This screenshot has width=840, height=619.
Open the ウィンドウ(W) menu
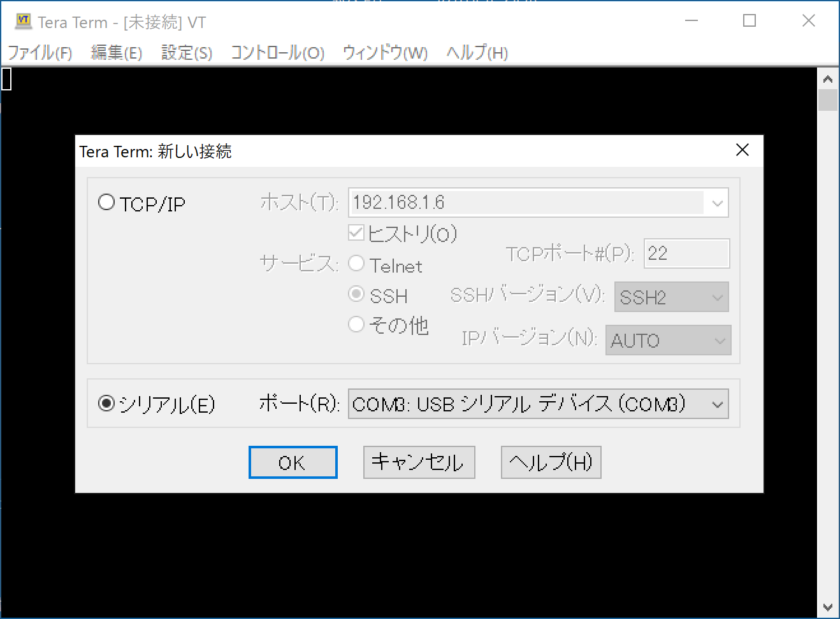point(384,53)
